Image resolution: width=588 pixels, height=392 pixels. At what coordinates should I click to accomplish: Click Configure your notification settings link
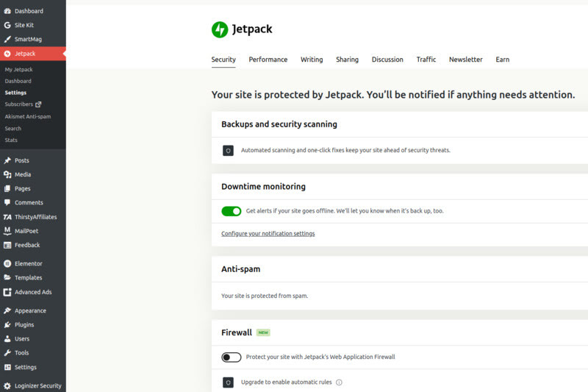point(268,233)
